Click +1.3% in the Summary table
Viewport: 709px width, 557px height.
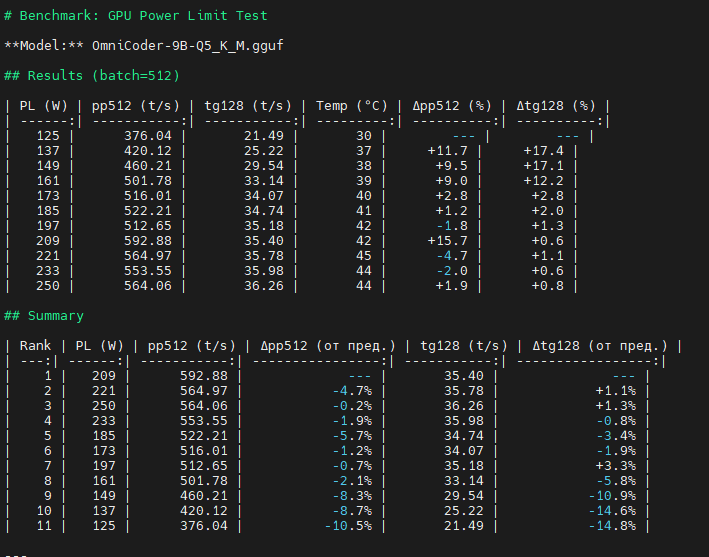[x=616, y=406]
